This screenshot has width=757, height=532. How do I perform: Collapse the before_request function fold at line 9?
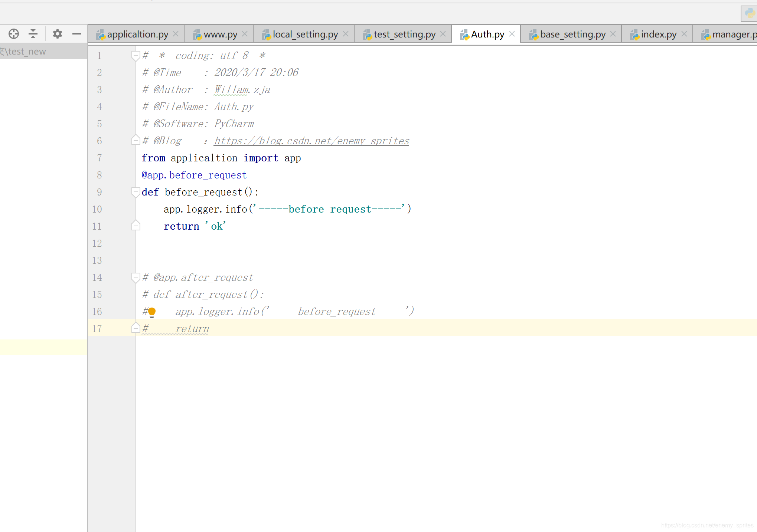(136, 192)
